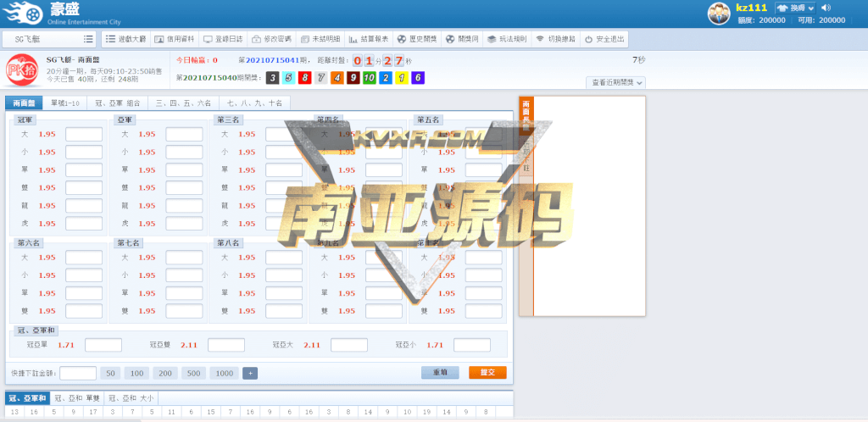
Task: Click the green number 10 ball
Action: coord(370,78)
